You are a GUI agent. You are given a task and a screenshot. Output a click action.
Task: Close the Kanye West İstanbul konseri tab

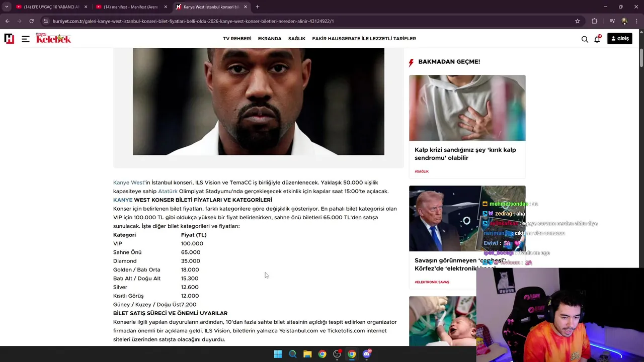coord(246,7)
